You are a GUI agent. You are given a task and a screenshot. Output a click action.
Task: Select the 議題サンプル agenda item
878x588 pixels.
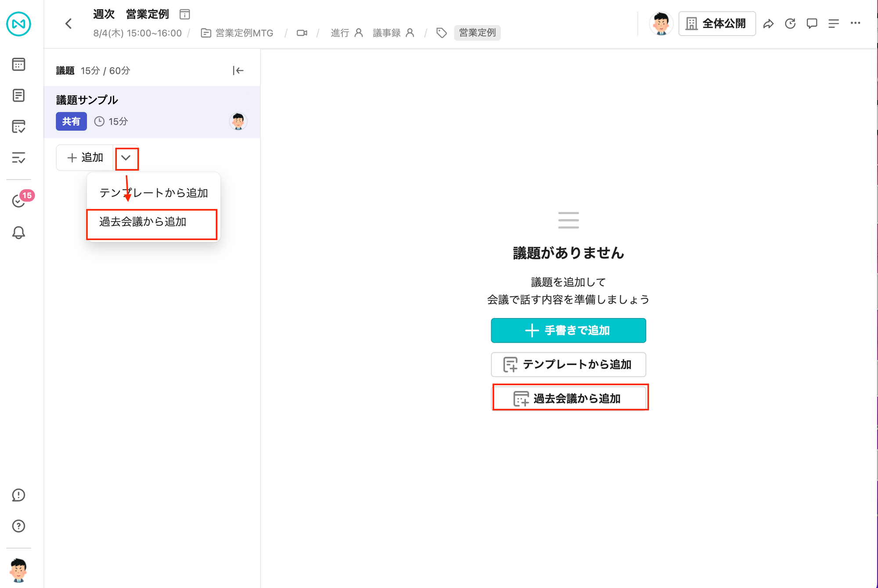click(x=152, y=112)
